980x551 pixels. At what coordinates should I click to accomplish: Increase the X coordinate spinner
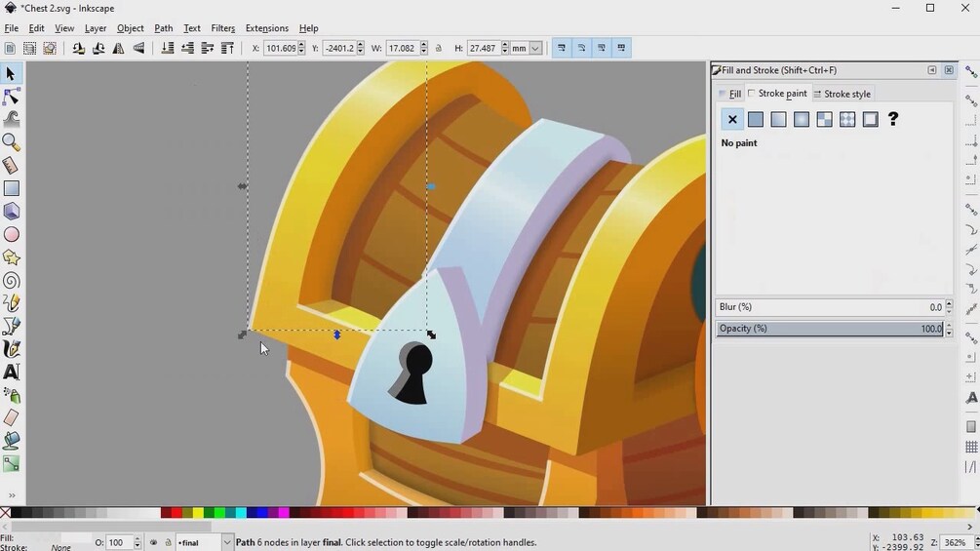click(301, 45)
